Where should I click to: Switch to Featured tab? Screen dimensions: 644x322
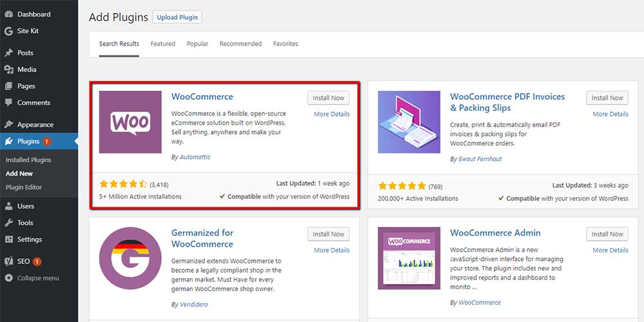pos(163,44)
